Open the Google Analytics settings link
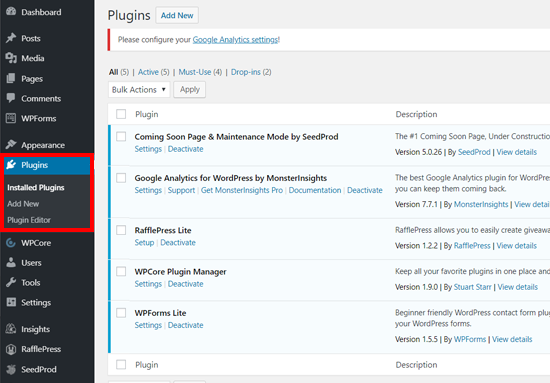 [x=235, y=40]
